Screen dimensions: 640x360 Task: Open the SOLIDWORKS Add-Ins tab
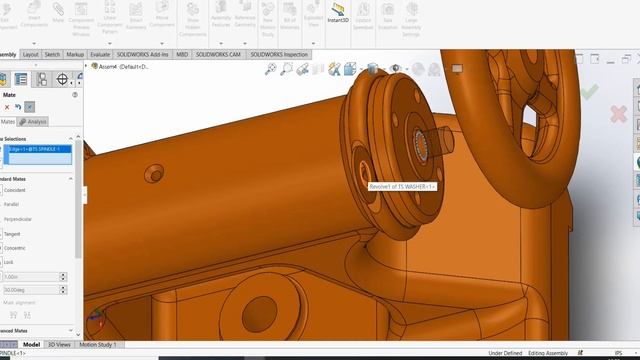[142, 54]
